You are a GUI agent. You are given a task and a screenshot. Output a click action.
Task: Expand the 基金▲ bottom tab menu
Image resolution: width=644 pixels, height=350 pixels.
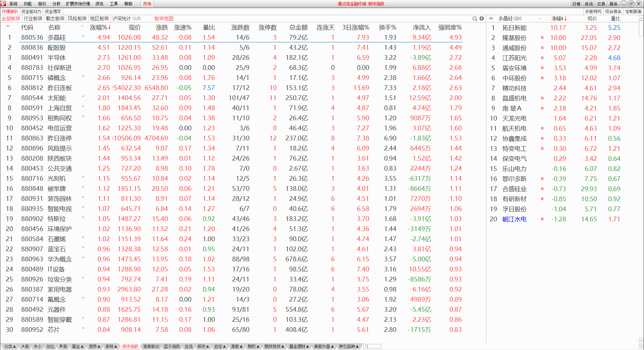pyautogui.click(x=78, y=346)
